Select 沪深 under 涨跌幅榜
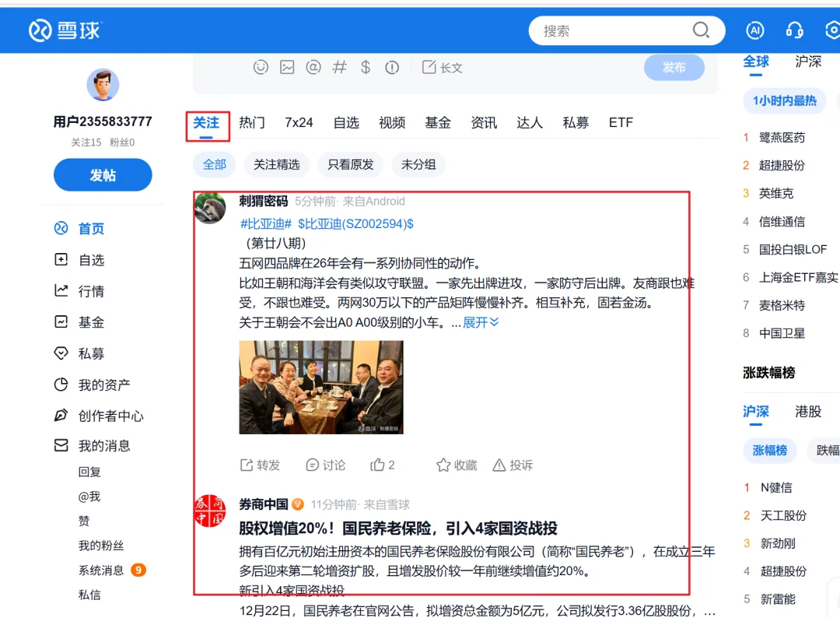840x618 pixels. [x=756, y=412]
